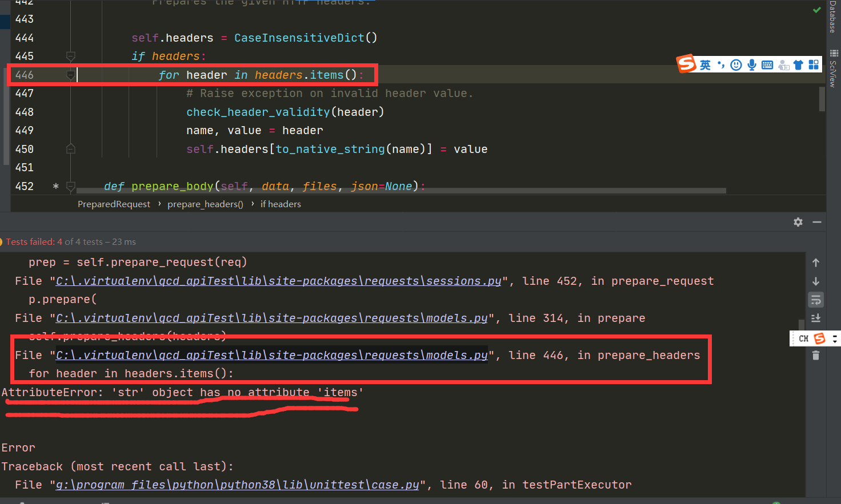Switch Sogou input to English mode

[705, 64]
